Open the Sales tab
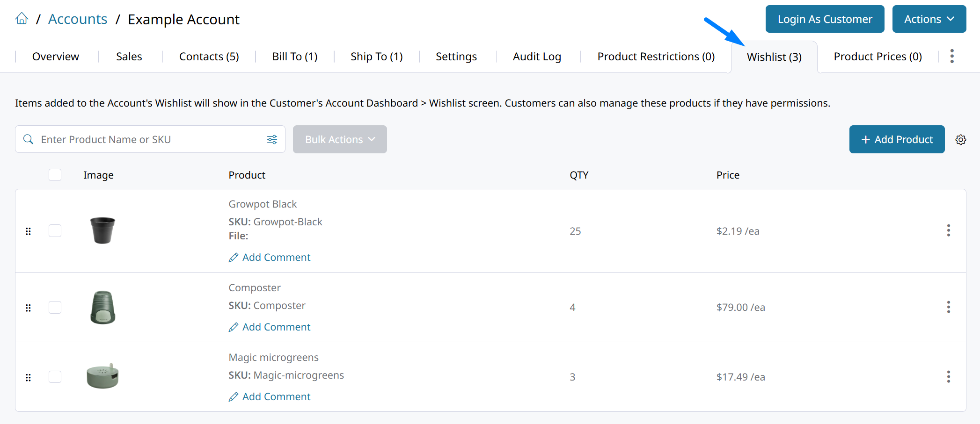 [x=129, y=57]
